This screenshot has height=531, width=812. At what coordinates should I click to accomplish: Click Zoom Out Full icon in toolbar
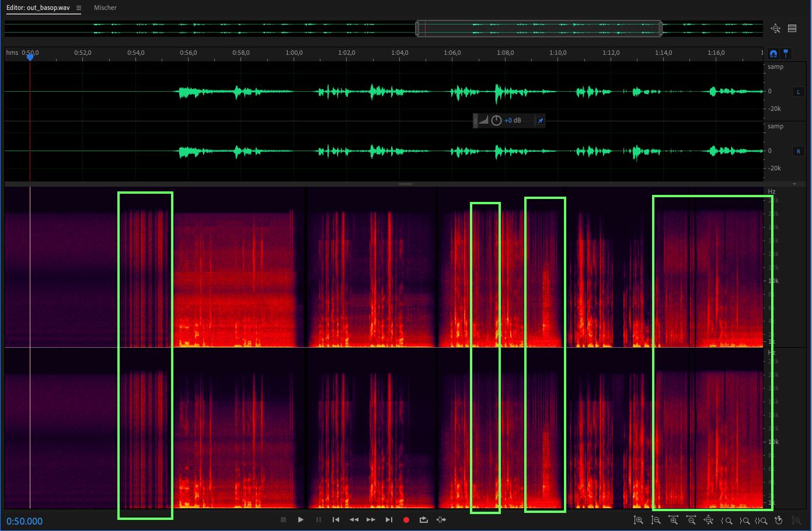point(709,520)
